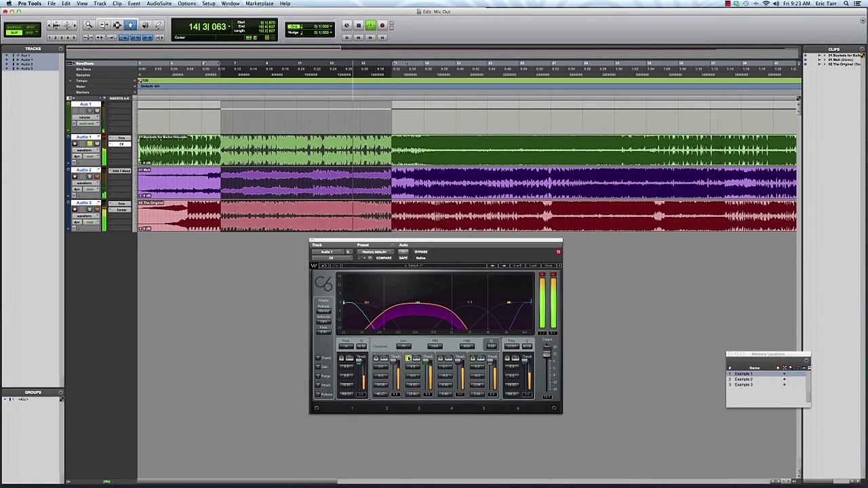The image size is (868, 488).
Task: Select the Scrubber speaker tool
Action: (x=145, y=24)
